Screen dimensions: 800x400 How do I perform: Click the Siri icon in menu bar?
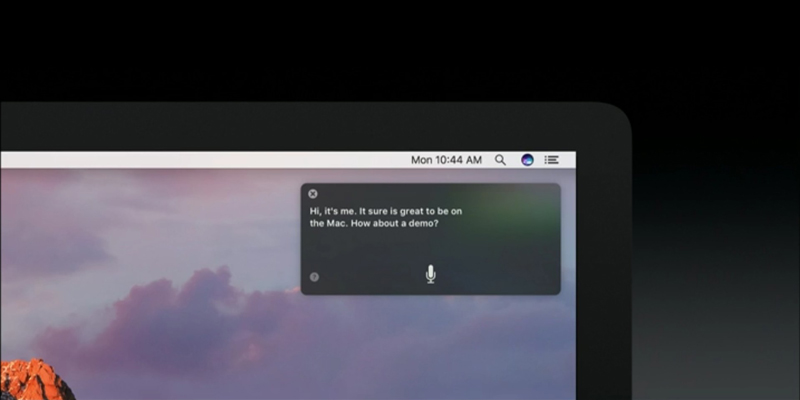[527, 160]
